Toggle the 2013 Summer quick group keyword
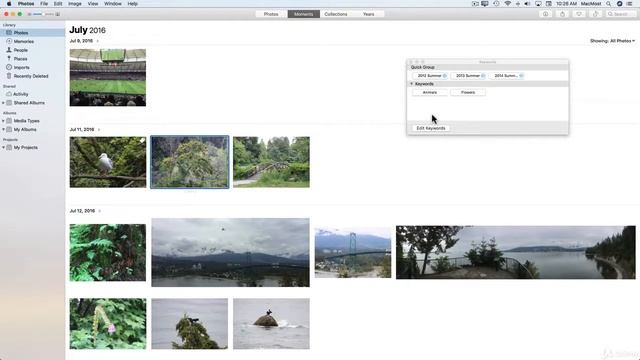The image size is (640, 360). (468, 76)
